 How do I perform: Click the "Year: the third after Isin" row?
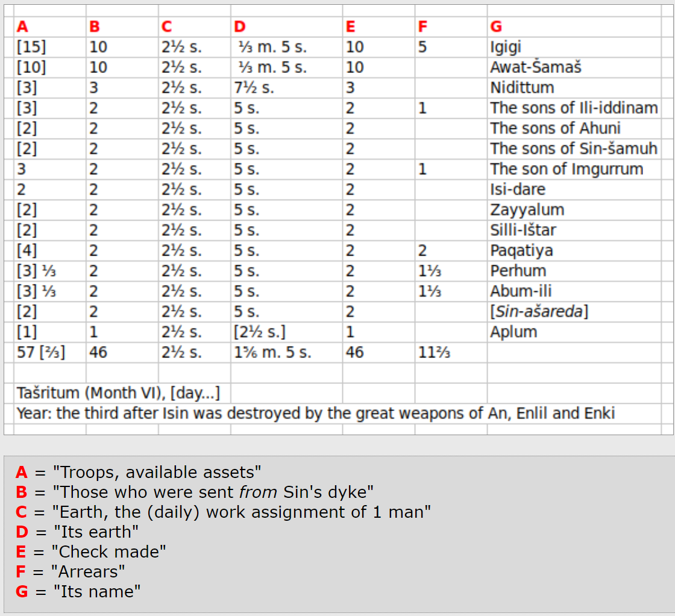pyautogui.click(x=315, y=413)
